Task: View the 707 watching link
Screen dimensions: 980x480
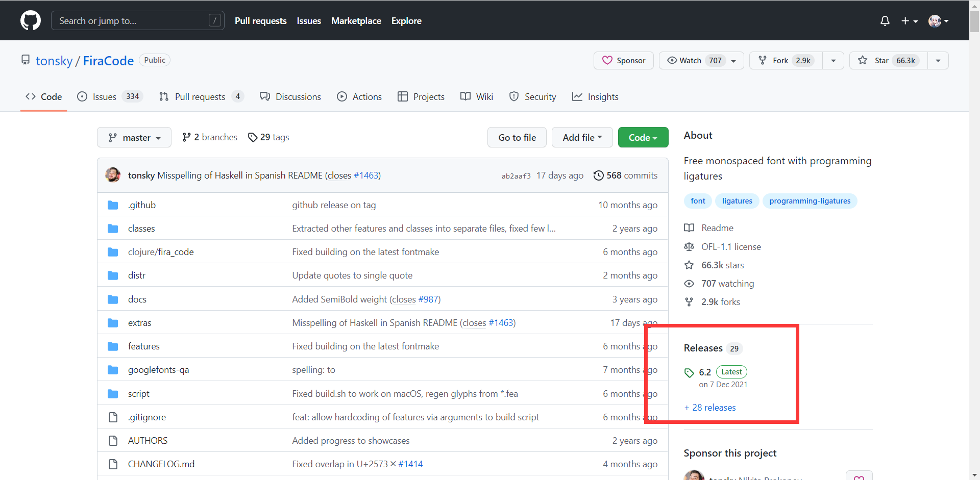Action: [x=719, y=284]
